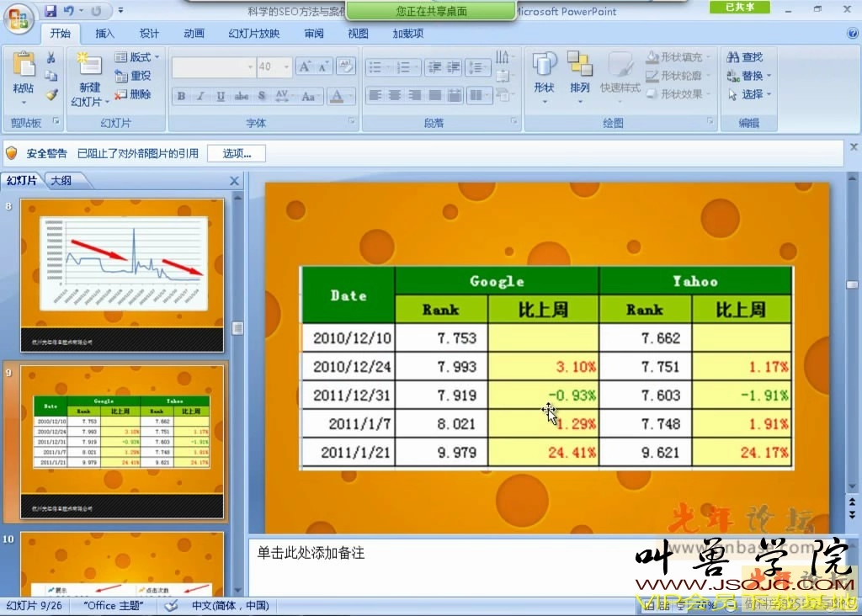This screenshot has height=616, width=862.
Task: Switch to the 插入 ribbon tab
Action: [104, 33]
